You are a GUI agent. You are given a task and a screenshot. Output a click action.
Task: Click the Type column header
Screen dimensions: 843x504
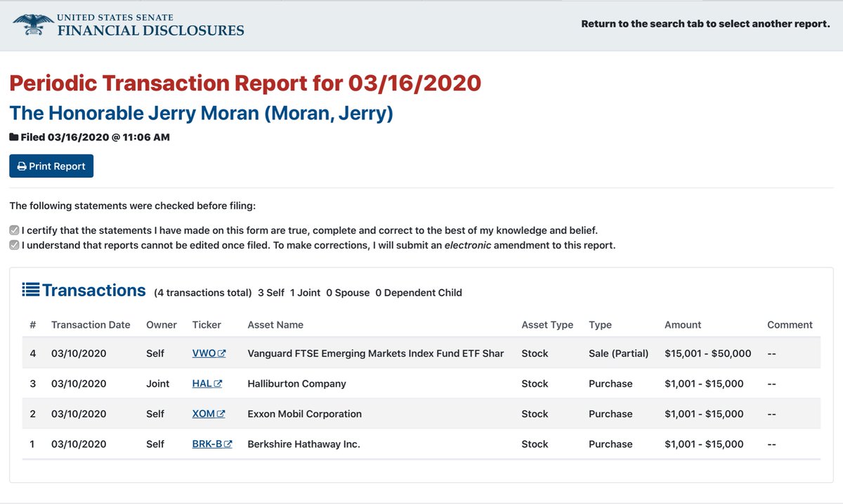click(x=600, y=325)
